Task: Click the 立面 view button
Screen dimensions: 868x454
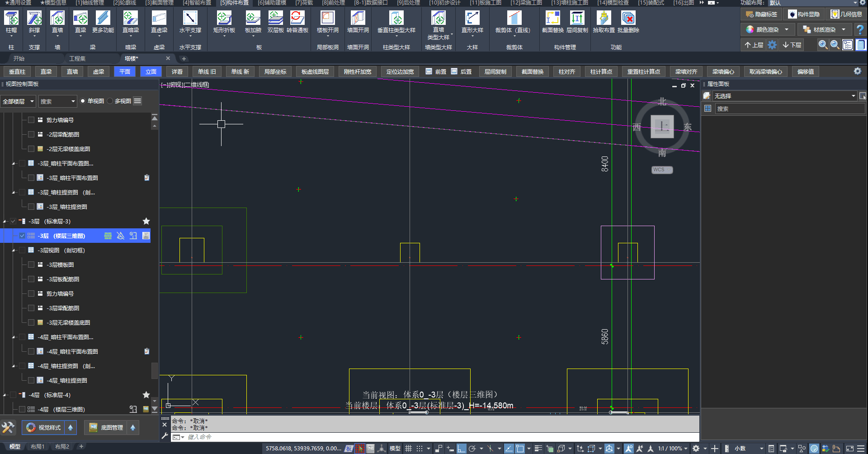Action: [151, 71]
